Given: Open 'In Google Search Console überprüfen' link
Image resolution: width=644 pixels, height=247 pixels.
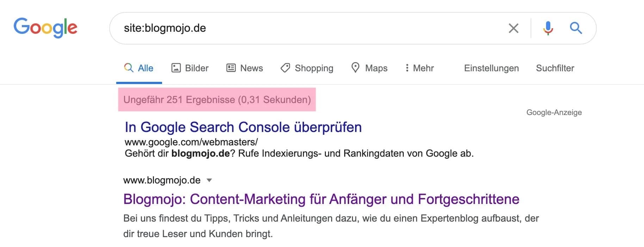Looking at the screenshot, I should (x=243, y=127).
